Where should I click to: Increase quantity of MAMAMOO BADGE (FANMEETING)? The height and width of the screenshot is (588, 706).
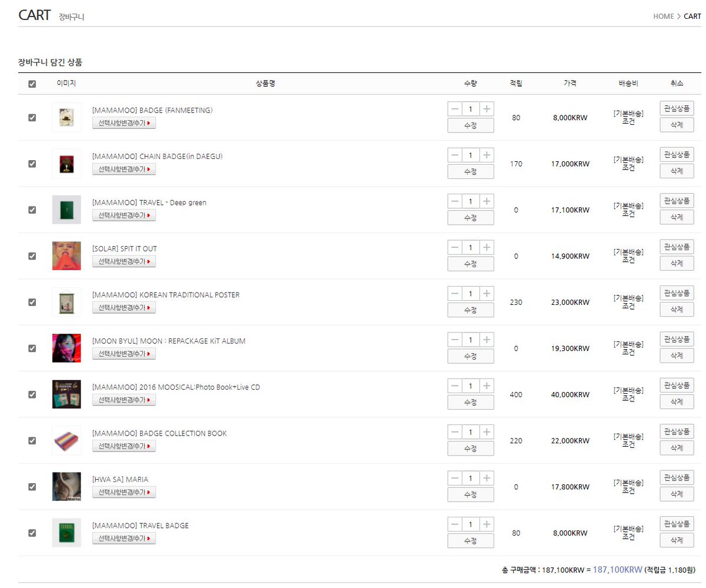(485, 108)
